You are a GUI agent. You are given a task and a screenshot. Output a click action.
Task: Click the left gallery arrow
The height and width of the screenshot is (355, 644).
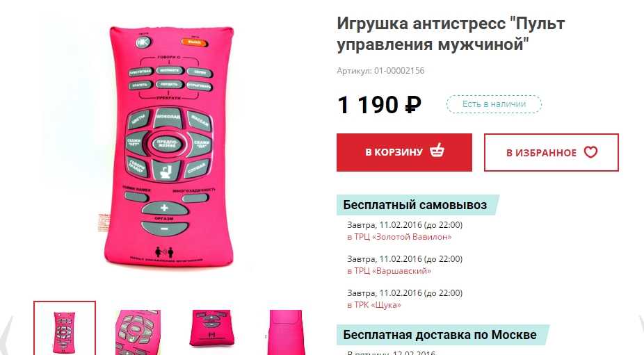point(7,333)
